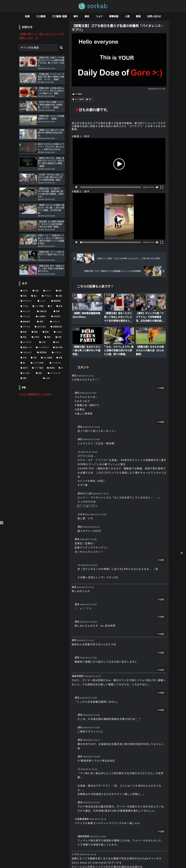186x868 pixels.
Task: Select the インド tag
Action: pos(42,301)
